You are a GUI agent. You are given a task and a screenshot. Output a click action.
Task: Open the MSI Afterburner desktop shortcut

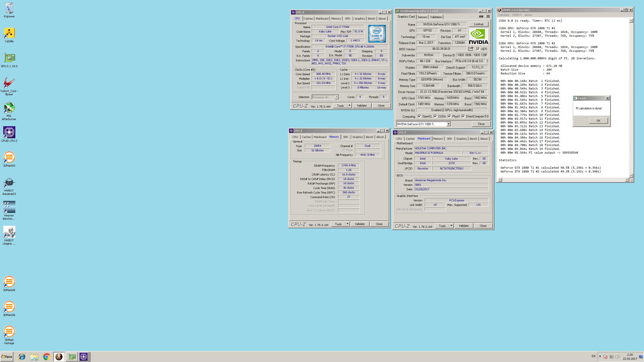point(9,111)
